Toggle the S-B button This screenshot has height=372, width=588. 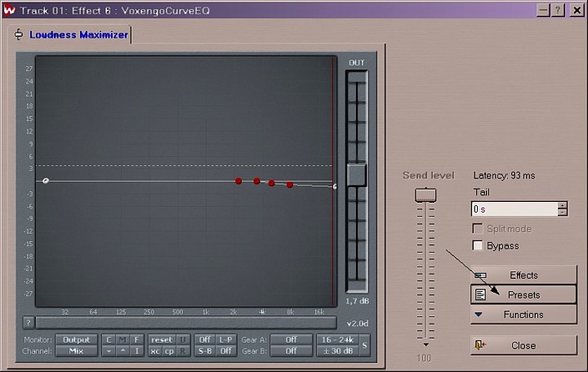pyautogui.click(x=204, y=351)
